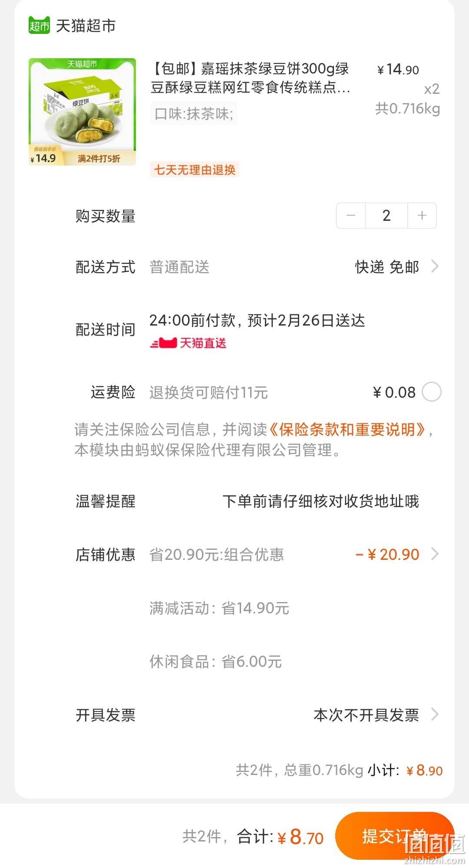Expand the invoice option chevron
469x868 pixels.
435,714
